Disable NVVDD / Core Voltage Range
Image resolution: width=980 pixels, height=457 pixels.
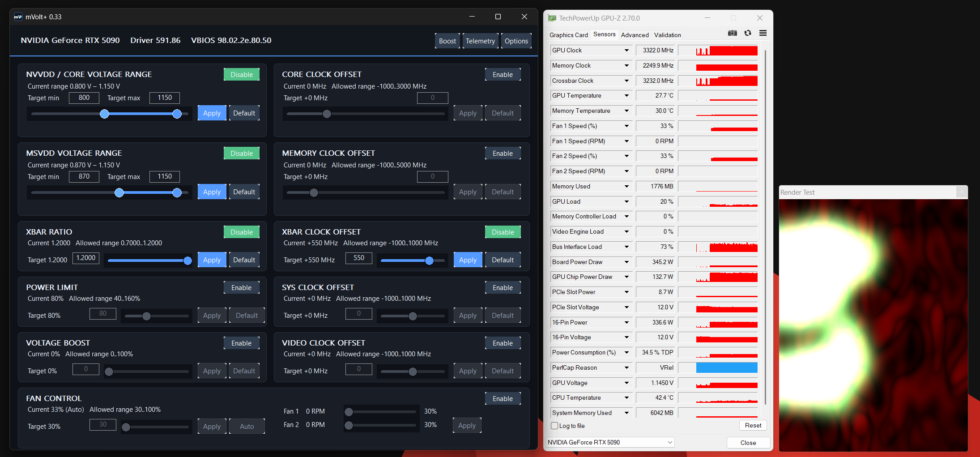(x=242, y=75)
